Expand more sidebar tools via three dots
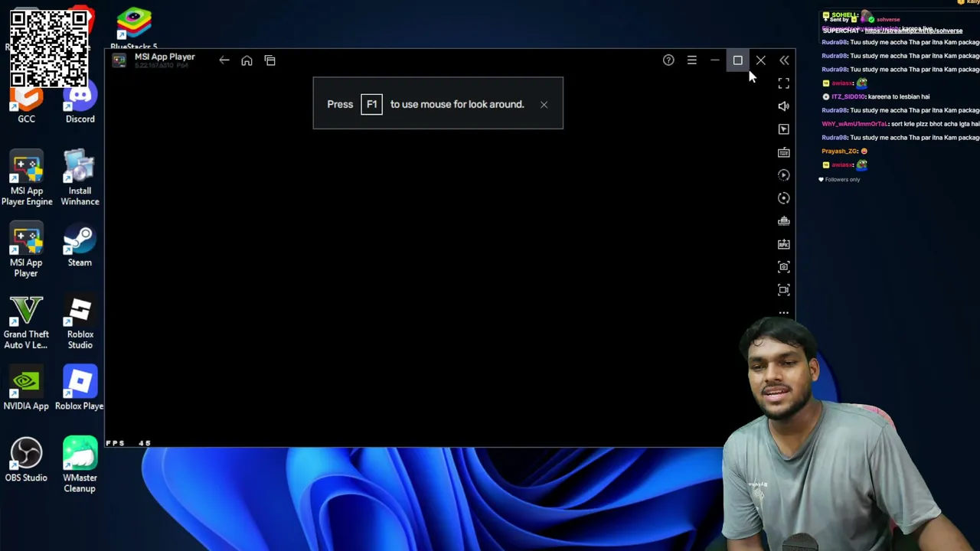Image resolution: width=980 pixels, height=551 pixels. (x=783, y=312)
